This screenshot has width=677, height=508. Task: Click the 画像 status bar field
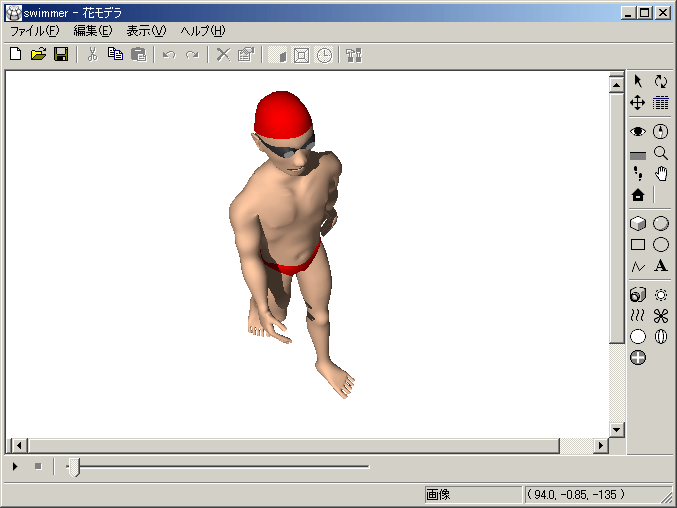pos(473,495)
